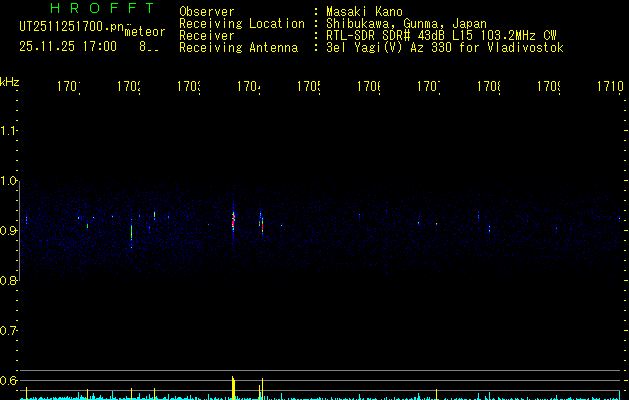Click the tallest yellow spike in bottom power graph
Screen dimensions: 629x400
pos(233,388)
